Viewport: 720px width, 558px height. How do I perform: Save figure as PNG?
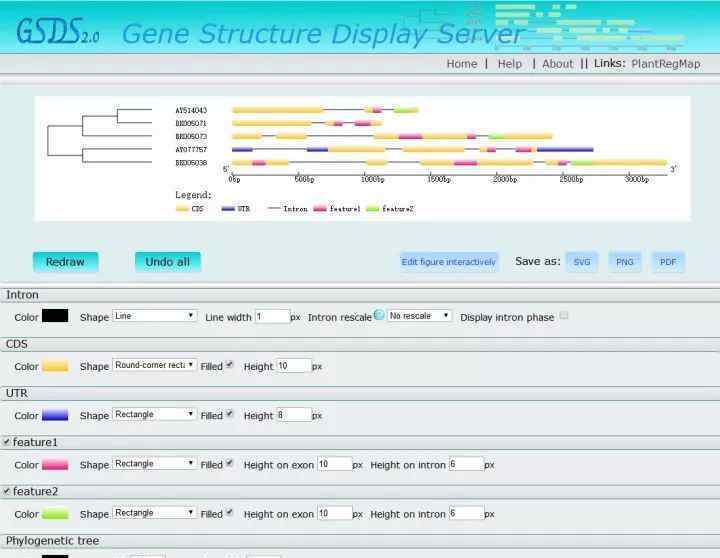coord(624,262)
